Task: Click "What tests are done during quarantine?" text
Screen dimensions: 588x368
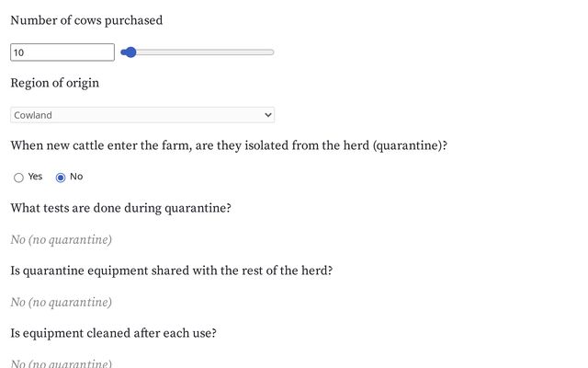Action: 120,208
